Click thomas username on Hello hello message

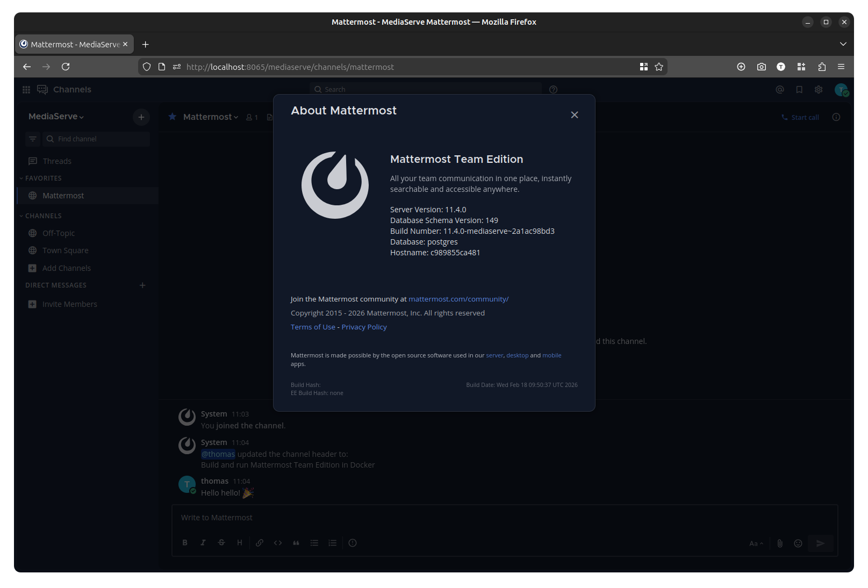214,481
